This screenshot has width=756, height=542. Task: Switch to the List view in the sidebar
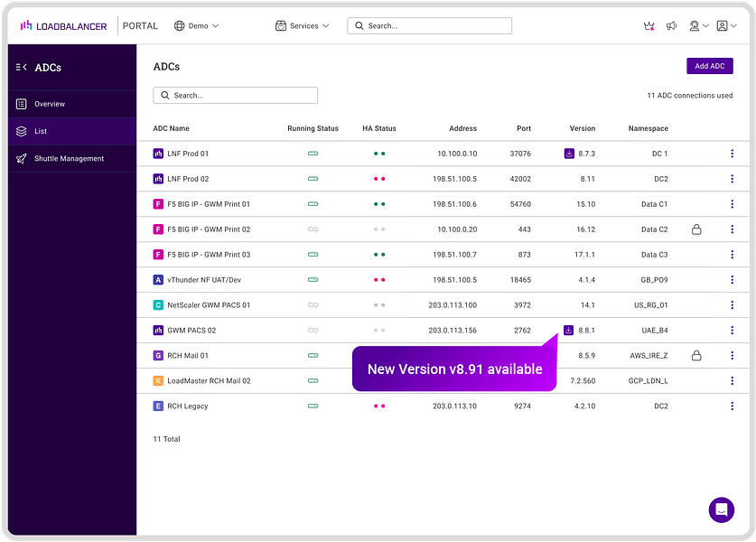coord(20,132)
